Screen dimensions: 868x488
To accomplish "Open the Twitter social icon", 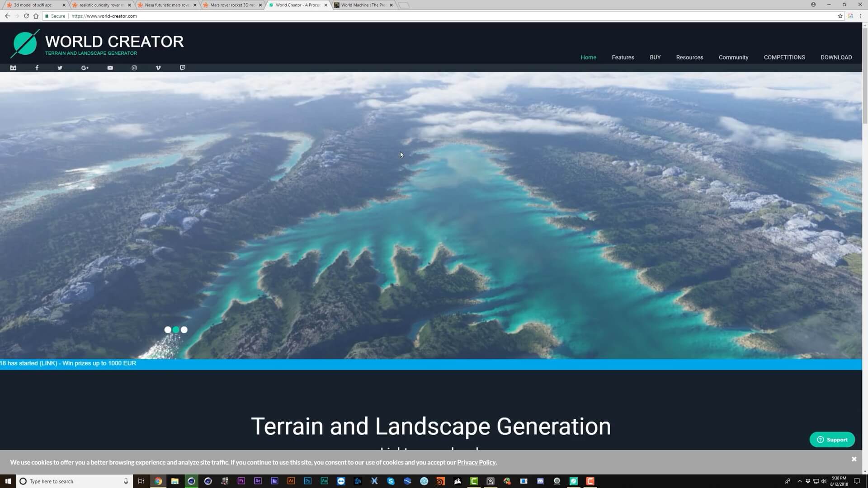I will [x=60, y=68].
